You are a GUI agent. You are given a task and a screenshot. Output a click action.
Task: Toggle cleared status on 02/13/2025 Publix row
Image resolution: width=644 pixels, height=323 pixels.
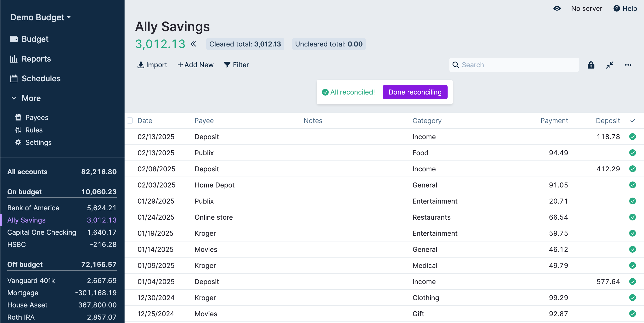click(632, 153)
